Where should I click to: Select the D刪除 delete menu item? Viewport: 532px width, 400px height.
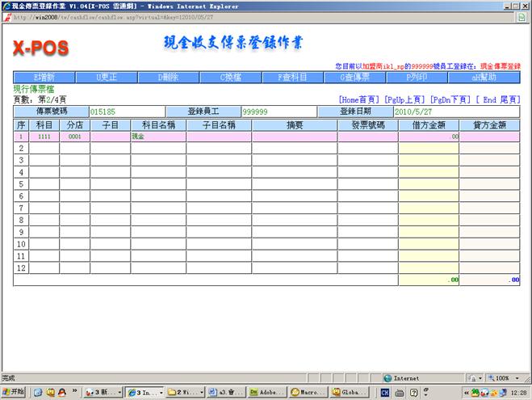click(173, 78)
